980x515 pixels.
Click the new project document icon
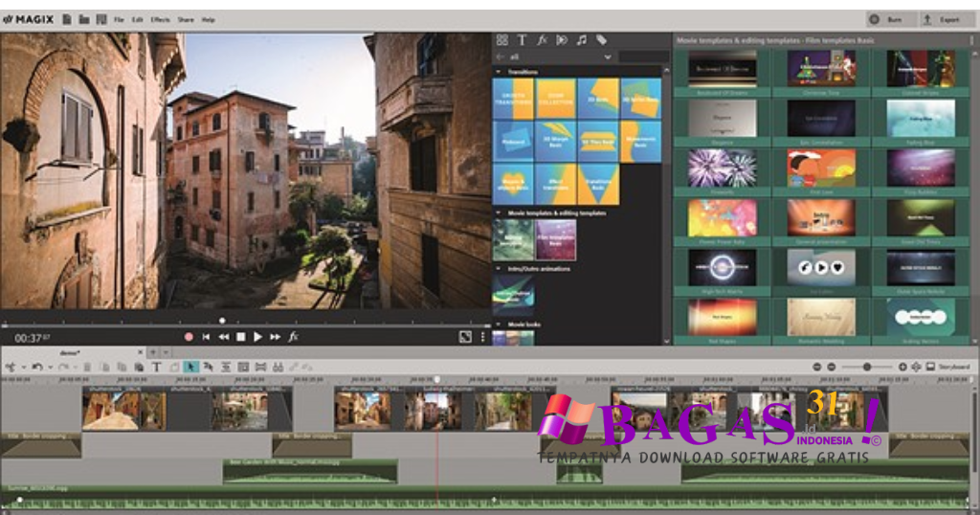67,19
